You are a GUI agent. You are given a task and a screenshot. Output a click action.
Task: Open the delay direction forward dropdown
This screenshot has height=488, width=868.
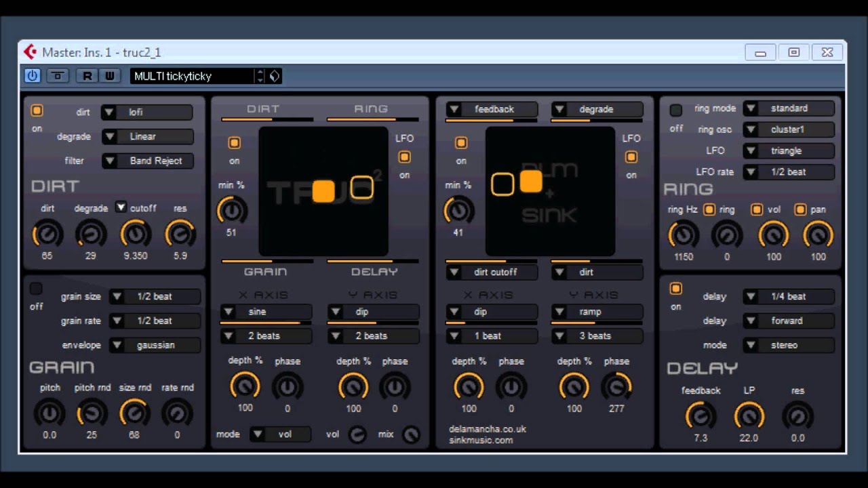[789, 321]
